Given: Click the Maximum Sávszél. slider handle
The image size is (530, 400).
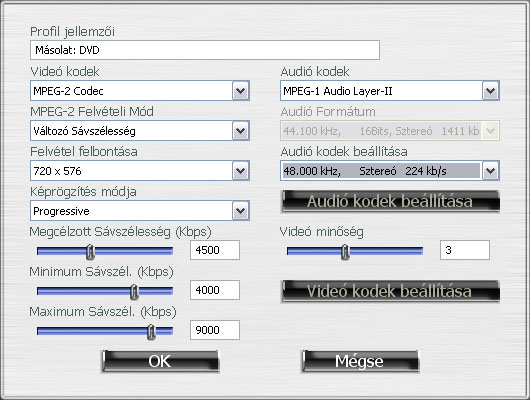Looking at the screenshot, I should [x=151, y=331].
